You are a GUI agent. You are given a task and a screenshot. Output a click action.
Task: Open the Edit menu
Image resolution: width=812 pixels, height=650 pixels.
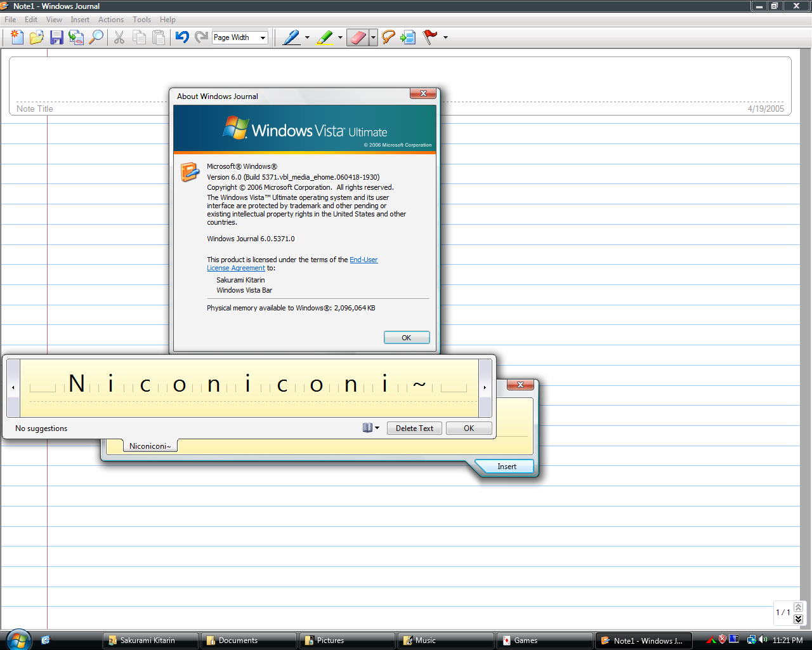(31, 20)
